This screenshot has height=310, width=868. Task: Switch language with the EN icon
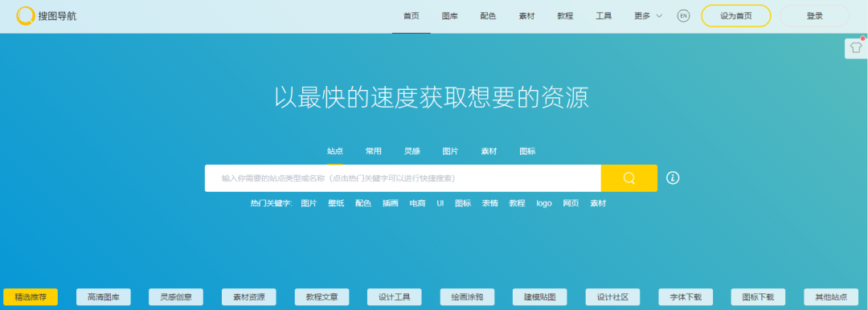tap(683, 16)
